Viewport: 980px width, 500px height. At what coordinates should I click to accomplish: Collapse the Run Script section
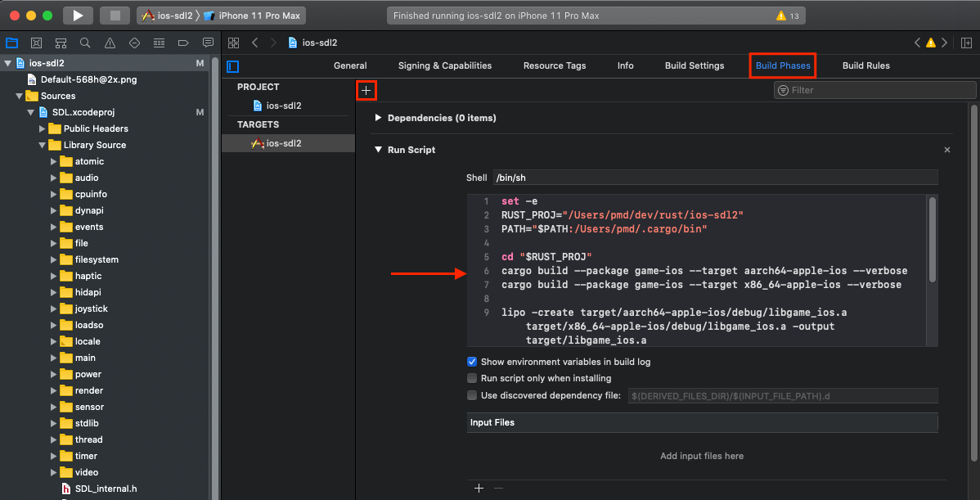tap(378, 150)
